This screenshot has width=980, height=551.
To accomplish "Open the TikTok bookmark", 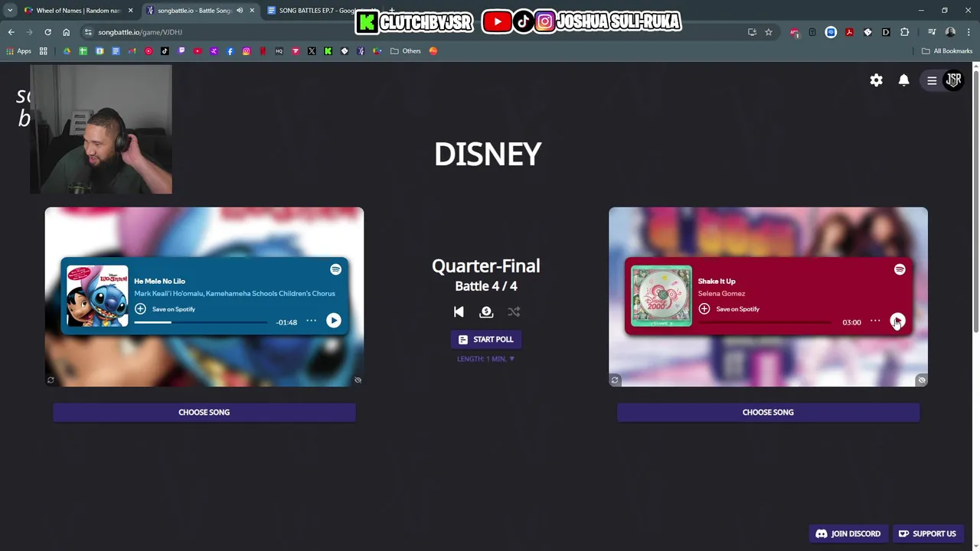I will point(165,51).
